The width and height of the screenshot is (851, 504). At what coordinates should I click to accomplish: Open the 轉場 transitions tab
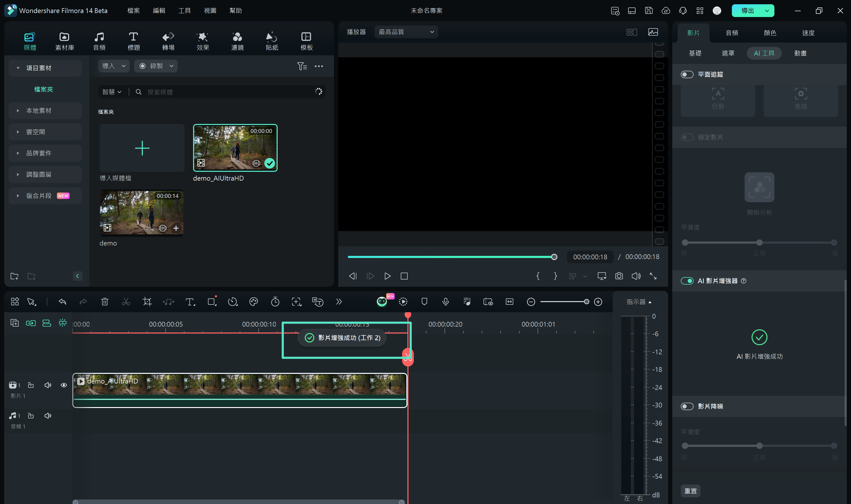(x=168, y=41)
